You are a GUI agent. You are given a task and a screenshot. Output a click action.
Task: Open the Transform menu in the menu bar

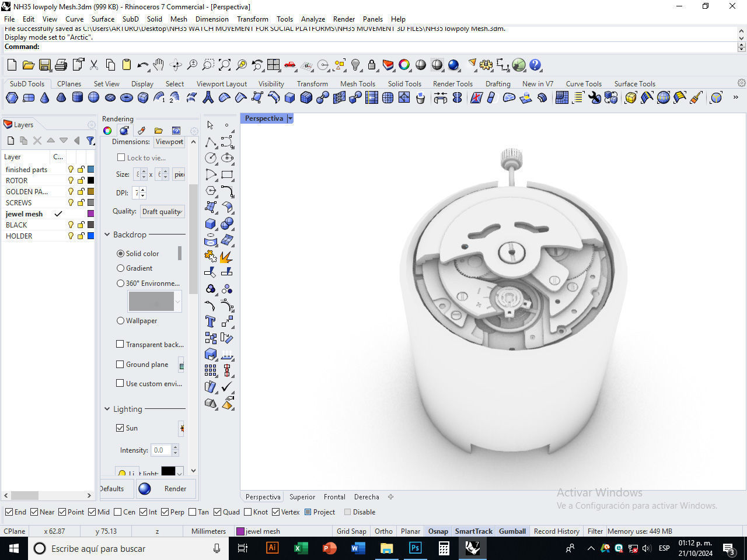252,19
